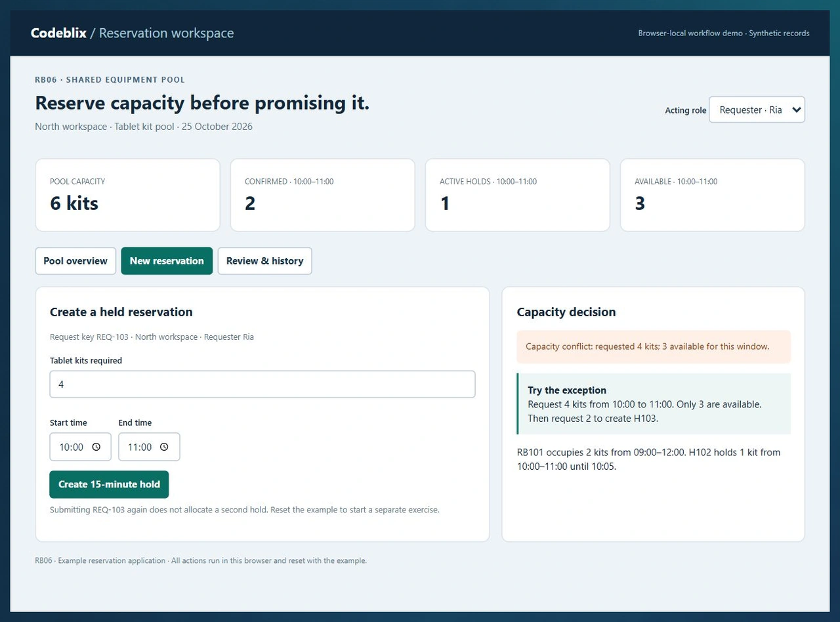Click the Confirmed 10:00–11:00 card
Screen dimensions: 840x622
point(322,195)
